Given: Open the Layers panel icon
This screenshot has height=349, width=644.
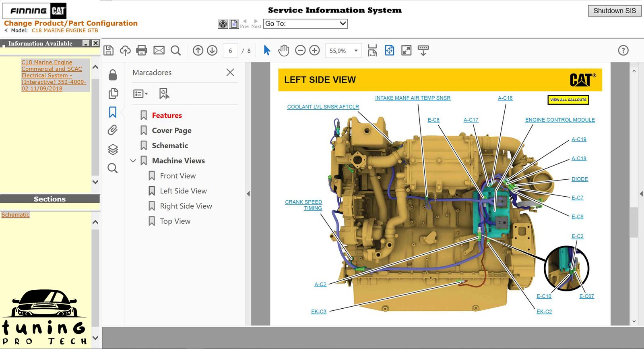Looking at the screenshot, I should click(x=113, y=150).
